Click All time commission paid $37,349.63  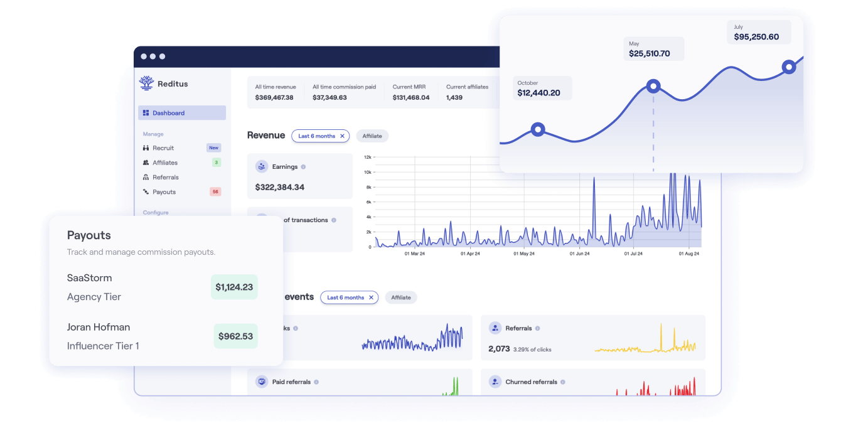[330, 97]
